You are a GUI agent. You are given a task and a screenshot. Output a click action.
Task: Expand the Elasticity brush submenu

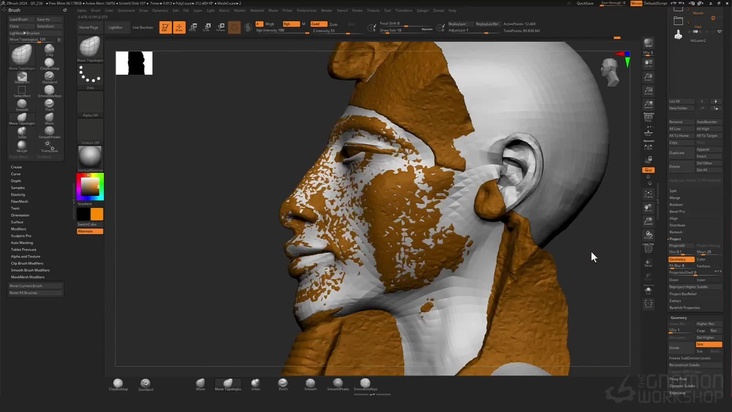click(x=18, y=195)
